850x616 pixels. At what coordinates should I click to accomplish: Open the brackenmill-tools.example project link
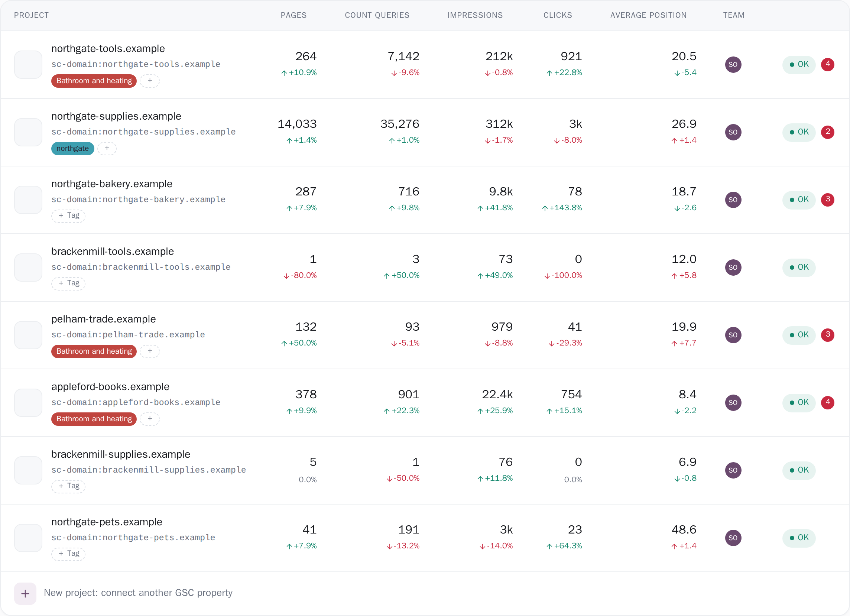(x=113, y=252)
